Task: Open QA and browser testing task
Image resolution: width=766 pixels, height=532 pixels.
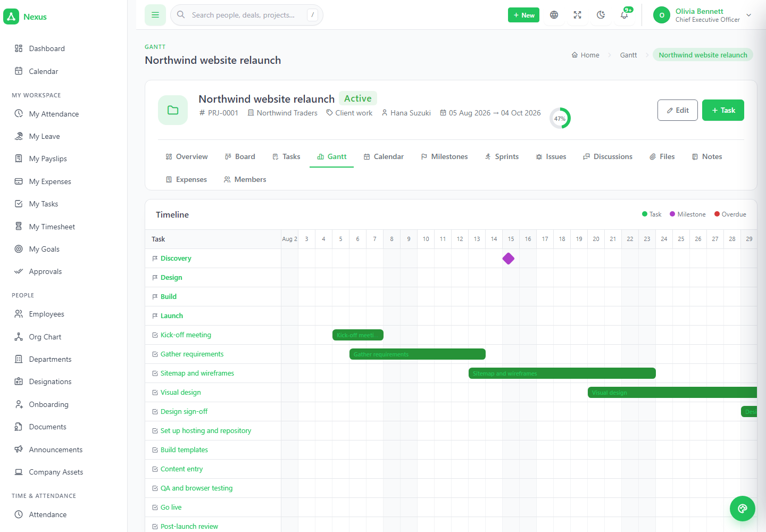Action: [196, 488]
